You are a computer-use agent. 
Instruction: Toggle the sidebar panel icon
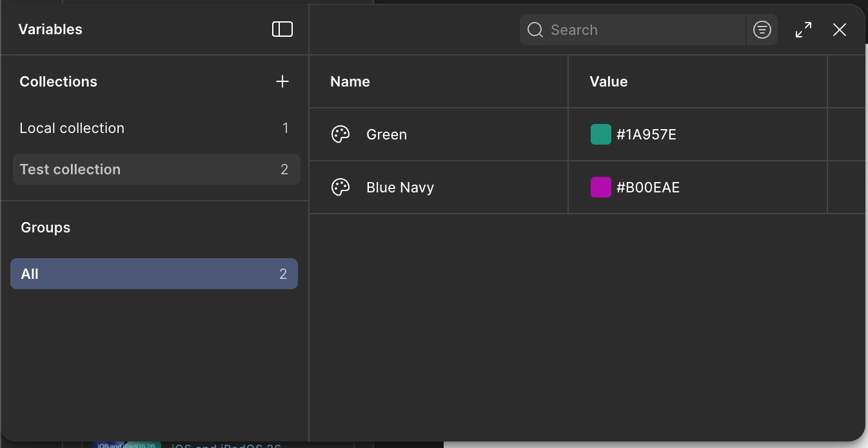pyautogui.click(x=282, y=29)
